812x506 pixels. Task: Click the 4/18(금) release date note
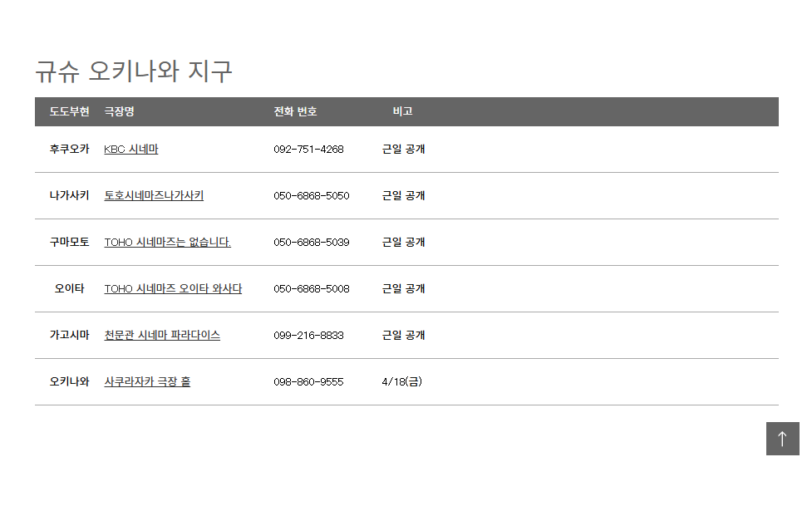[402, 382]
